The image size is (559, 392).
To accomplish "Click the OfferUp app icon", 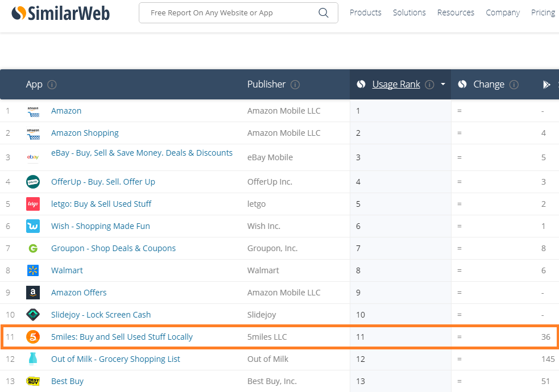I will click(33, 182).
